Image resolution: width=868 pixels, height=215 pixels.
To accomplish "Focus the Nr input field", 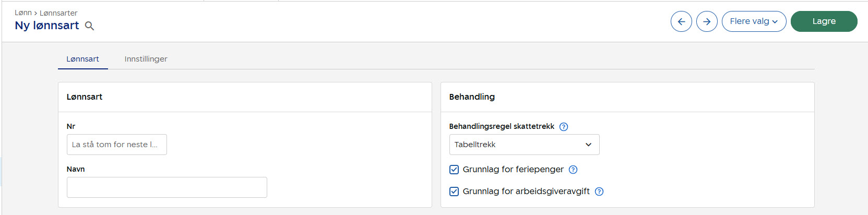I will pyautogui.click(x=116, y=145).
